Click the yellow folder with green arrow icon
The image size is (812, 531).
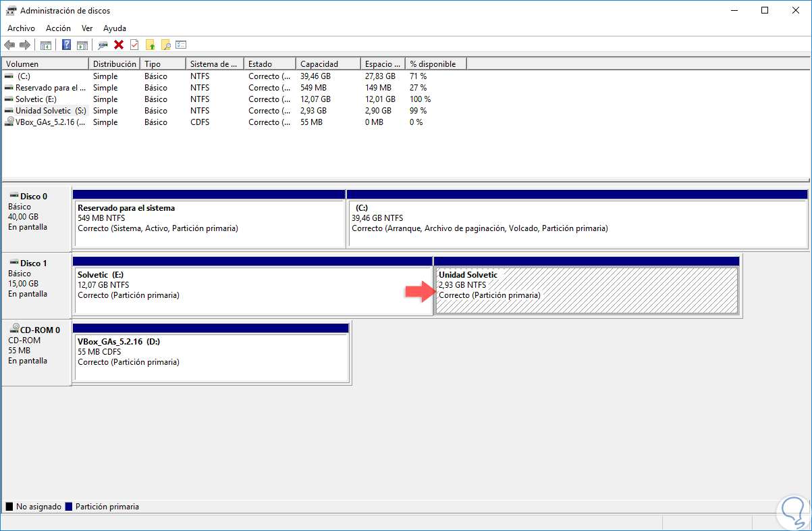point(151,45)
